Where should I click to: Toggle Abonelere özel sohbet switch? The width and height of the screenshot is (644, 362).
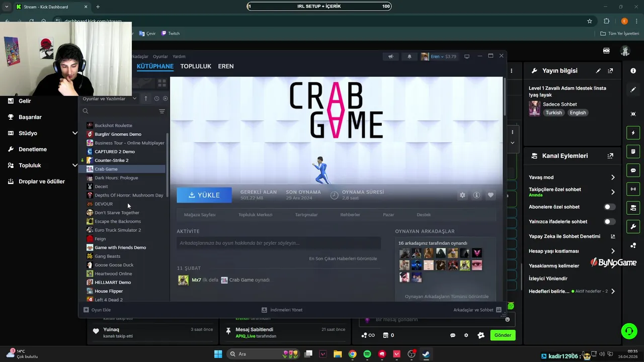(609, 207)
